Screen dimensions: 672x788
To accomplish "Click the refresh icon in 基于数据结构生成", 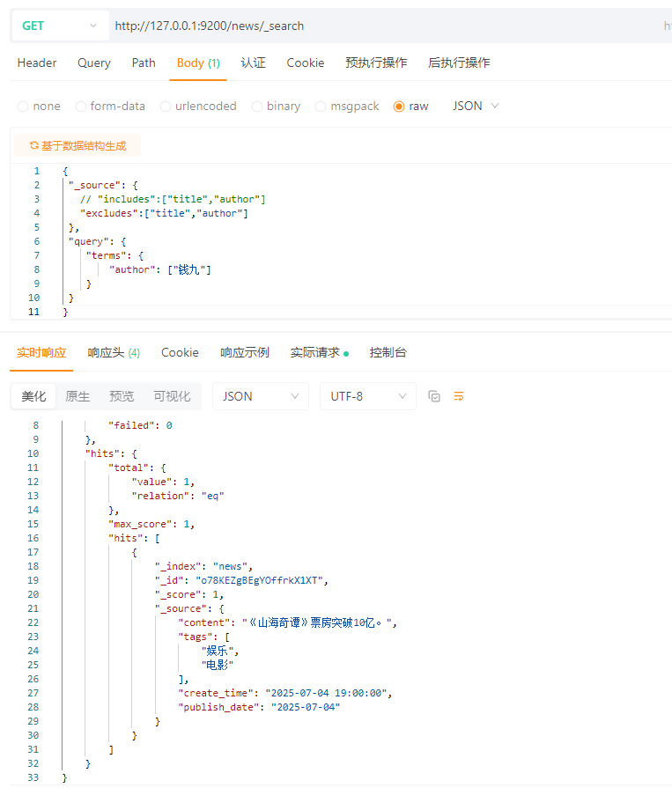I will [34, 146].
